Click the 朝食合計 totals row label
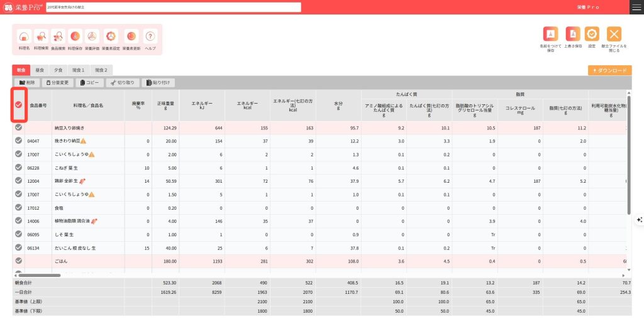Screen dimensions: 644x319 (23, 283)
